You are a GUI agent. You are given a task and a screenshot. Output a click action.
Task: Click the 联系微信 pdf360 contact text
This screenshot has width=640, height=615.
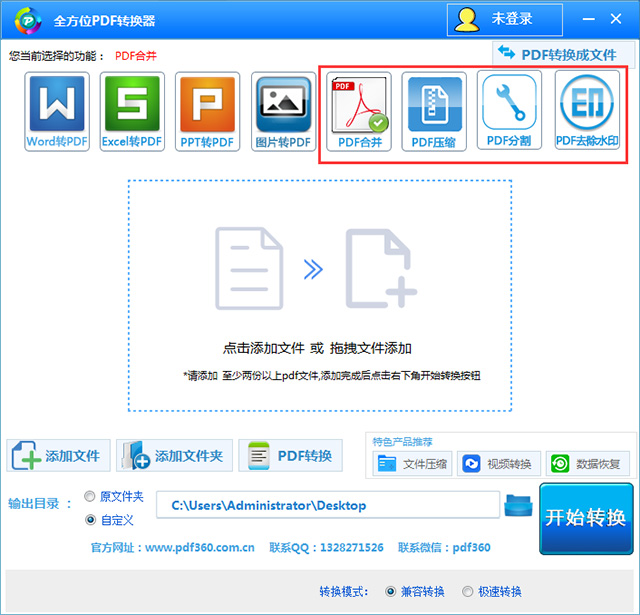(444, 547)
